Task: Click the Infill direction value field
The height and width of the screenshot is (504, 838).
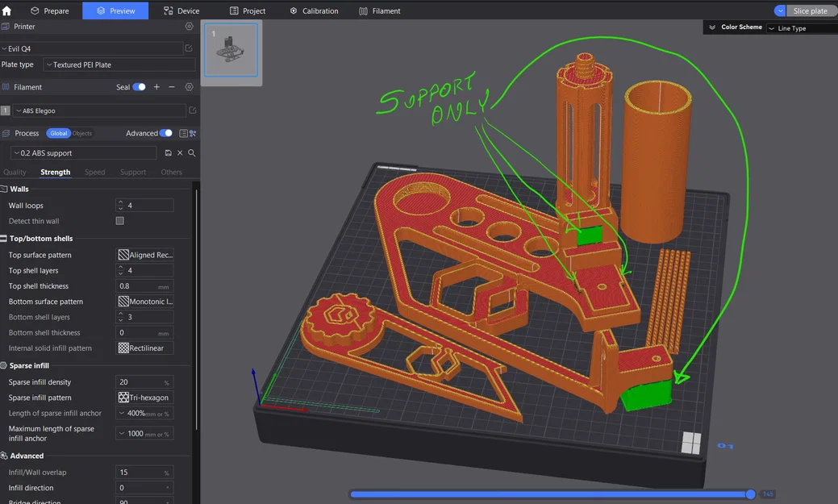Action: (x=145, y=488)
